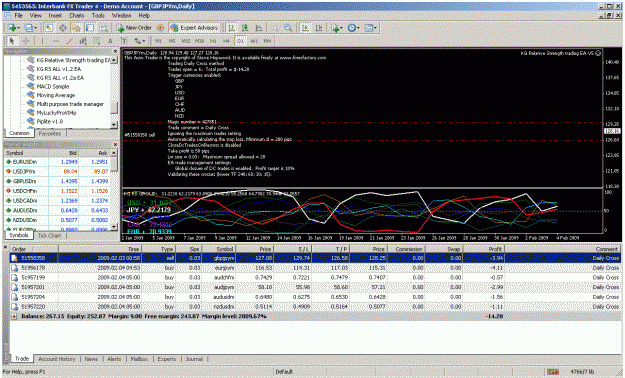Viewport: 625px width, 378px height.
Task: Select the Fibonacci Retracement tool
Action: pyautogui.click(x=96, y=41)
